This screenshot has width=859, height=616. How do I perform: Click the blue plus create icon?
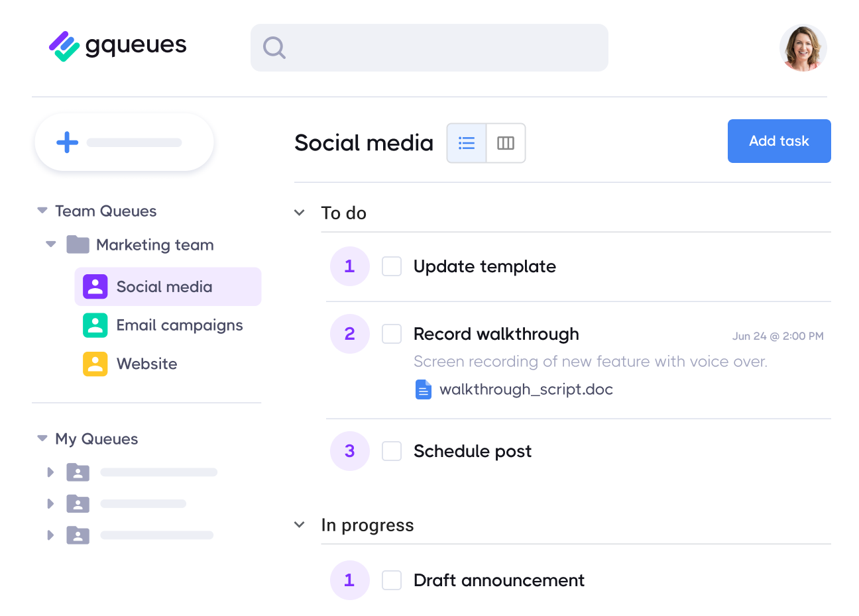point(67,142)
